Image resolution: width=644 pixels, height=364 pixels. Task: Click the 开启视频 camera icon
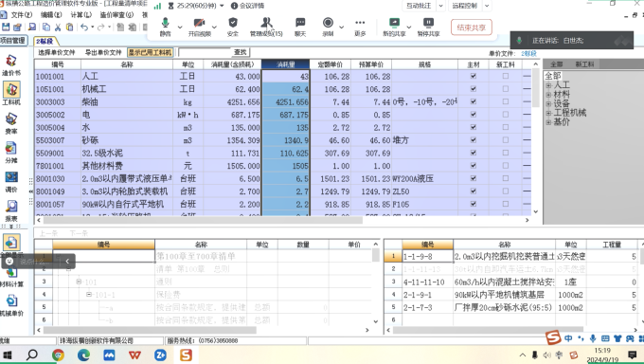(x=199, y=27)
